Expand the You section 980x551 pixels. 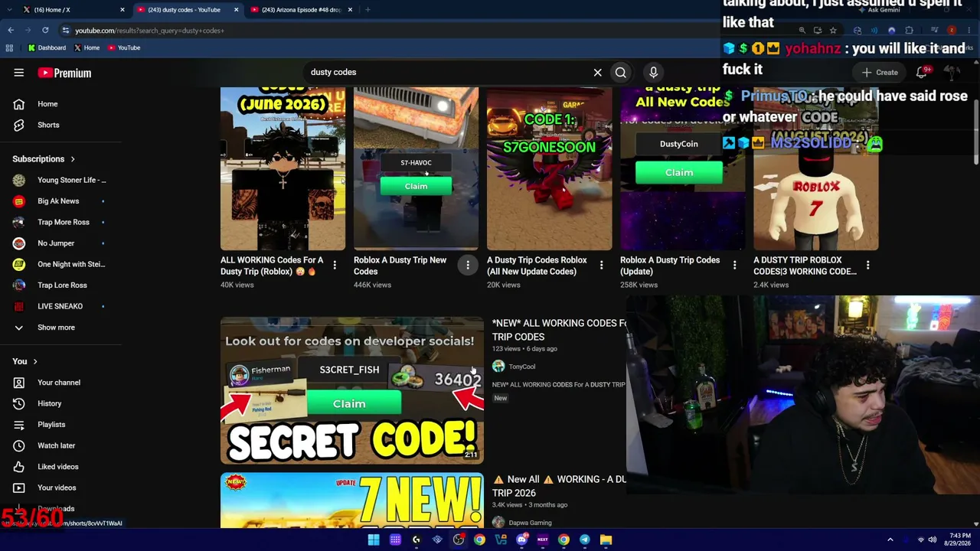pyautogui.click(x=24, y=362)
